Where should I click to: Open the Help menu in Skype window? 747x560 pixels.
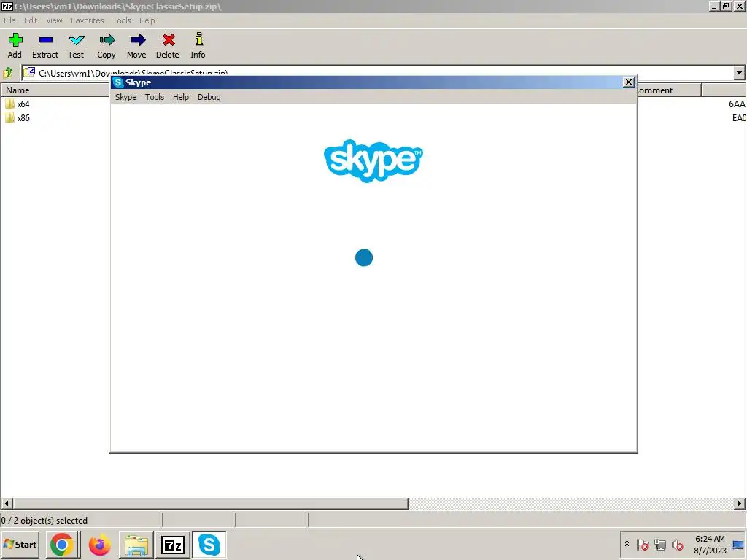click(x=181, y=97)
